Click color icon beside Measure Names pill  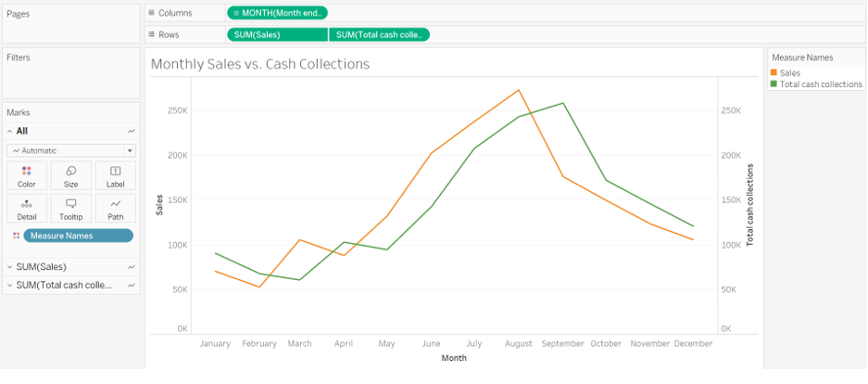pos(16,236)
